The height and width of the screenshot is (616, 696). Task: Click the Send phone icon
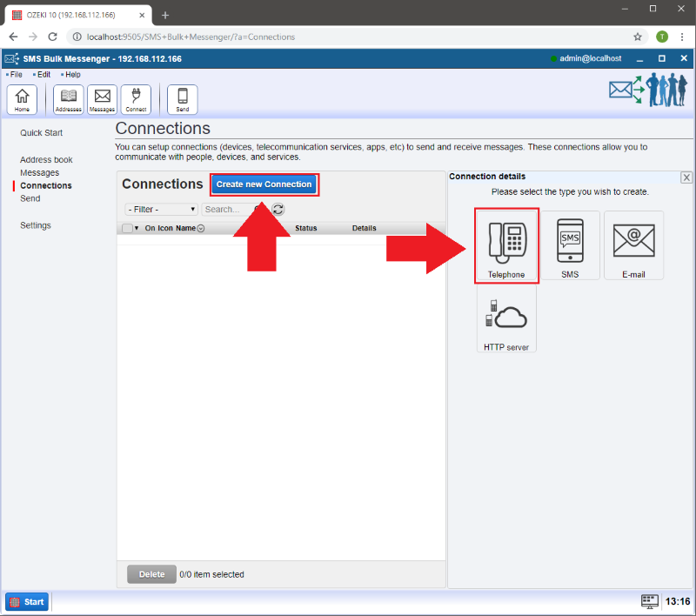(x=183, y=99)
